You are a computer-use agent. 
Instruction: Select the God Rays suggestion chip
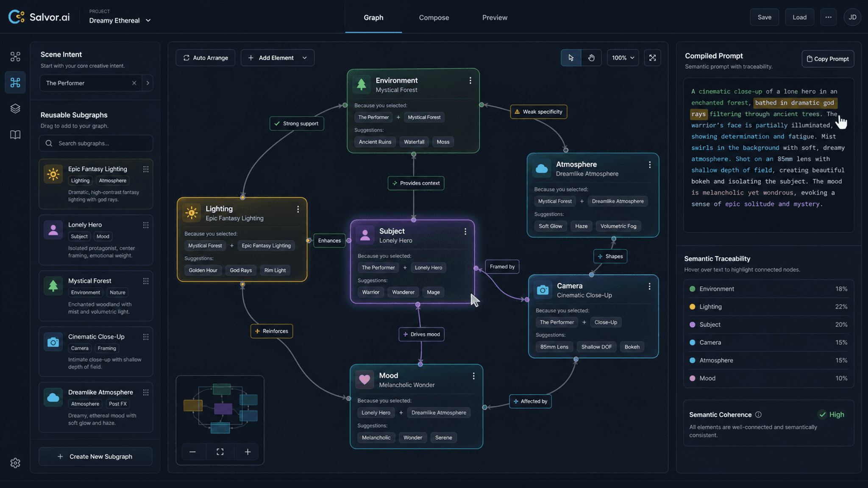(241, 270)
